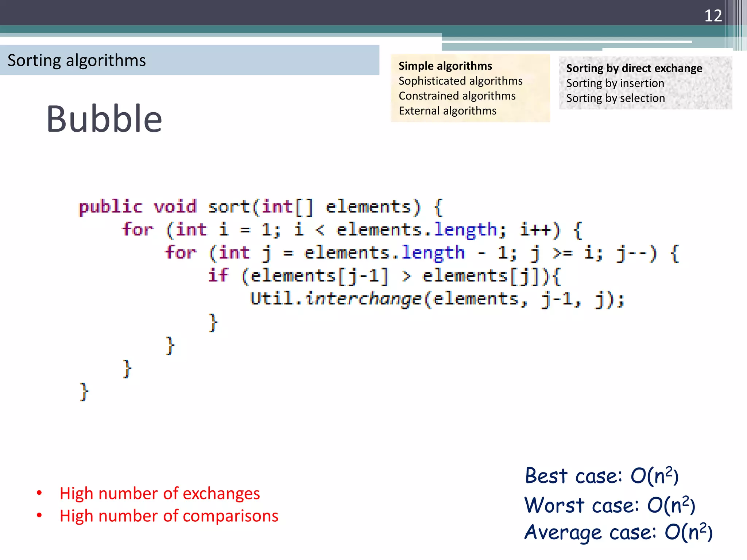Screen dimensions: 747x560
Task: Select High number of exchanges bullet
Action: 160,493
